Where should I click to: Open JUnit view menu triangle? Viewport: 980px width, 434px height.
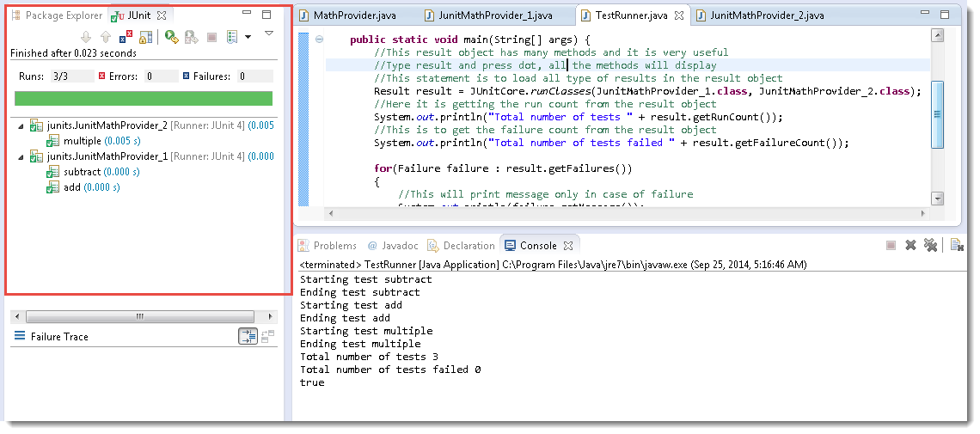(x=269, y=34)
